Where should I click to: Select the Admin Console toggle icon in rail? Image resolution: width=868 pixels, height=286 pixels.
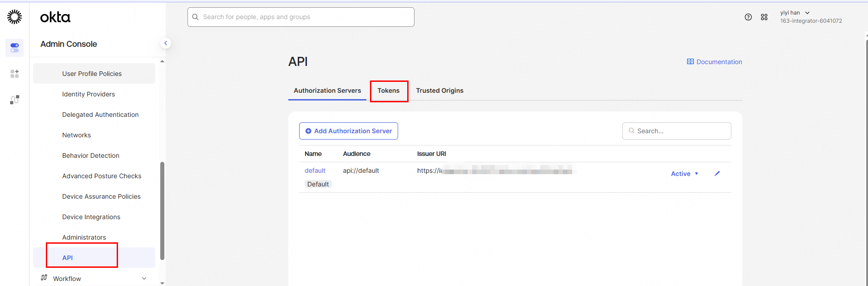coord(15,48)
